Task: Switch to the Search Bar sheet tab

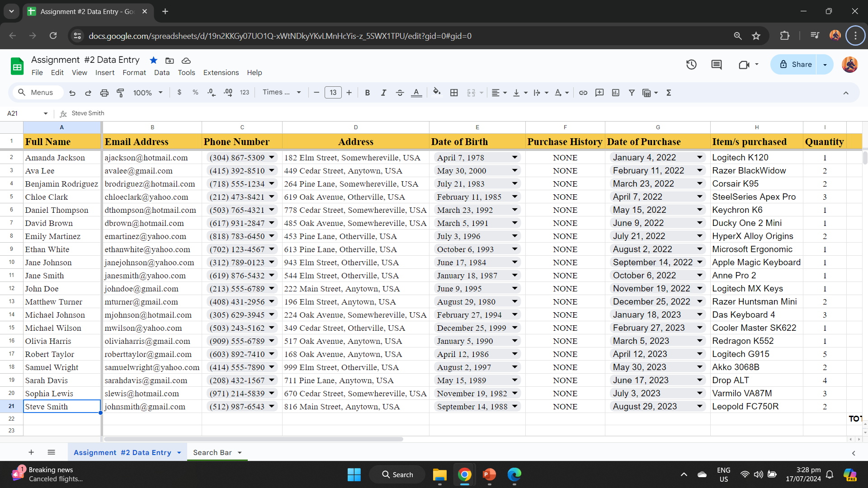Action: pyautogui.click(x=212, y=452)
